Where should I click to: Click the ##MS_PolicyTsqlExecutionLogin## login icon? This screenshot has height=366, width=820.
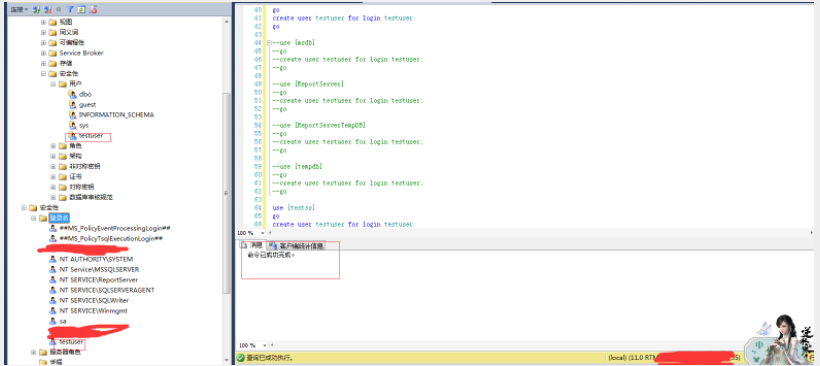52,238
